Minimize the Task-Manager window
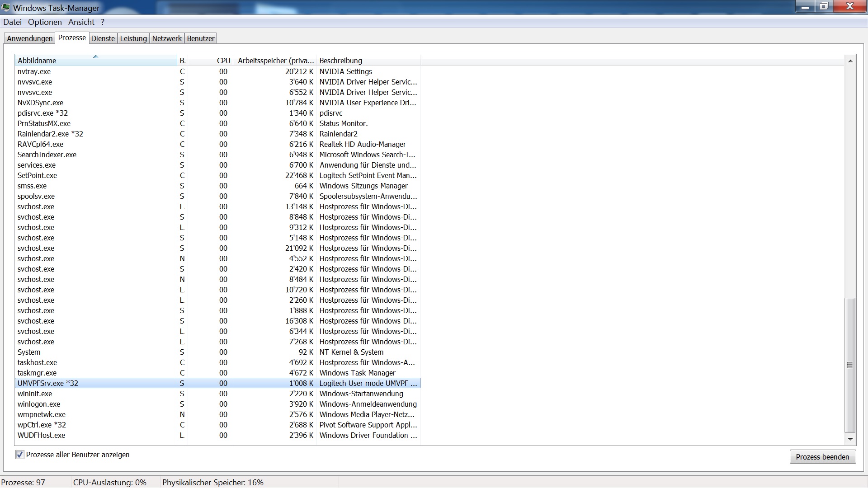 coord(805,6)
